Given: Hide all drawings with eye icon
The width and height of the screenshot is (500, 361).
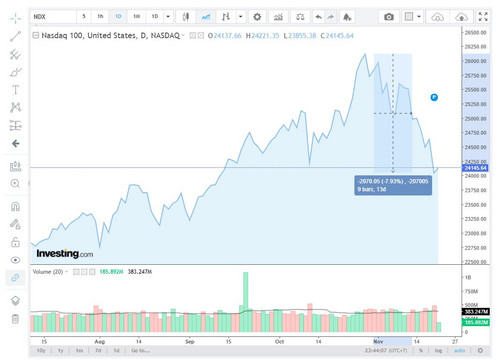Looking at the screenshot, I should pos(15,260).
